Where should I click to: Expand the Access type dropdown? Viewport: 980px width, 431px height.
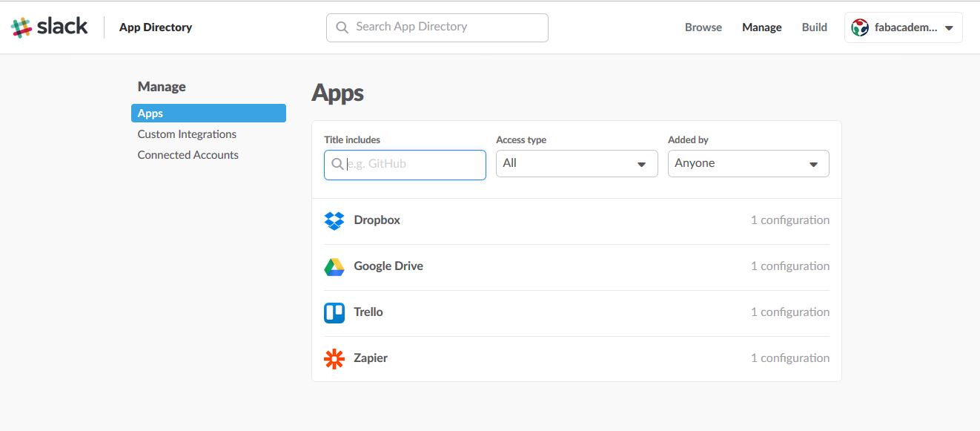pos(577,163)
